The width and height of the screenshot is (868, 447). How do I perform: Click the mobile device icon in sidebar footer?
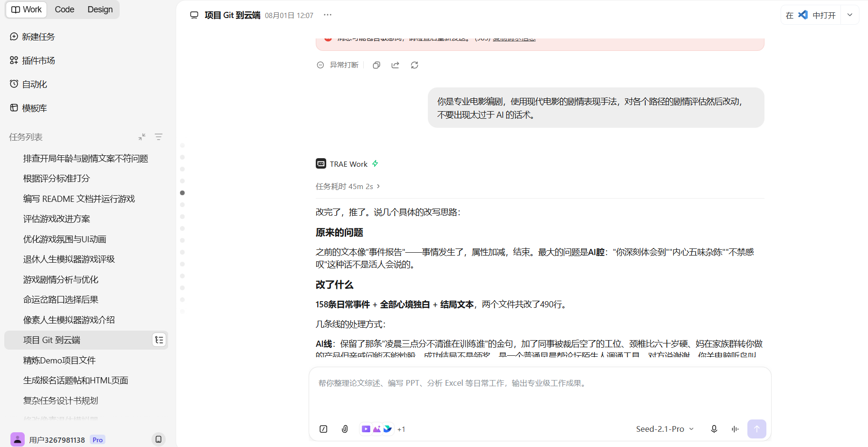159,439
